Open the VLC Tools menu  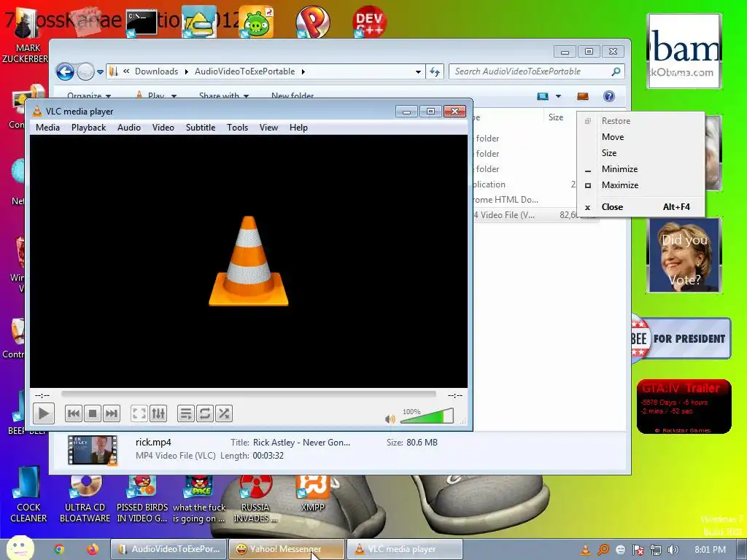(x=237, y=128)
